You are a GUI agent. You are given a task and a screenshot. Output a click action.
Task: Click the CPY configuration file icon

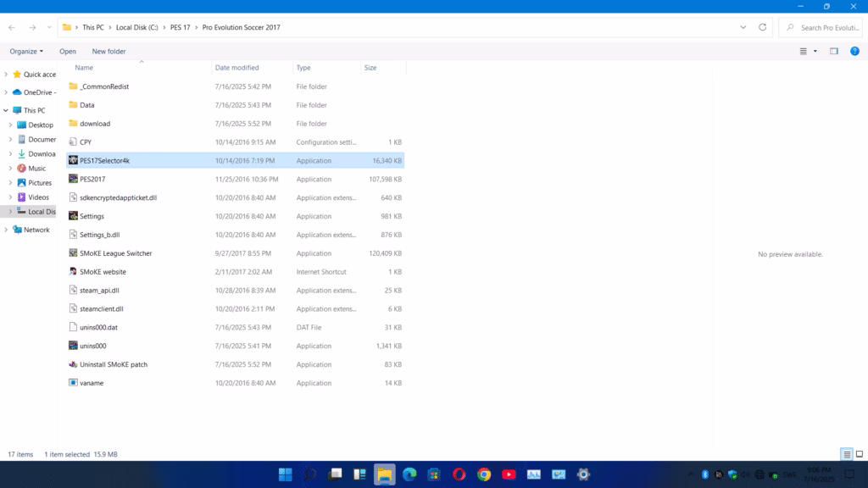click(x=73, y=141)
